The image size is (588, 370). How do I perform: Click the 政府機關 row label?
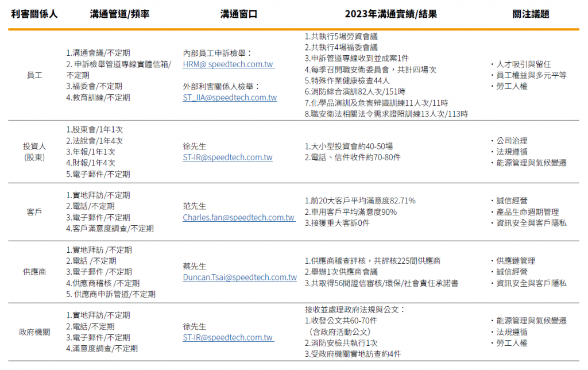(34, 332)
